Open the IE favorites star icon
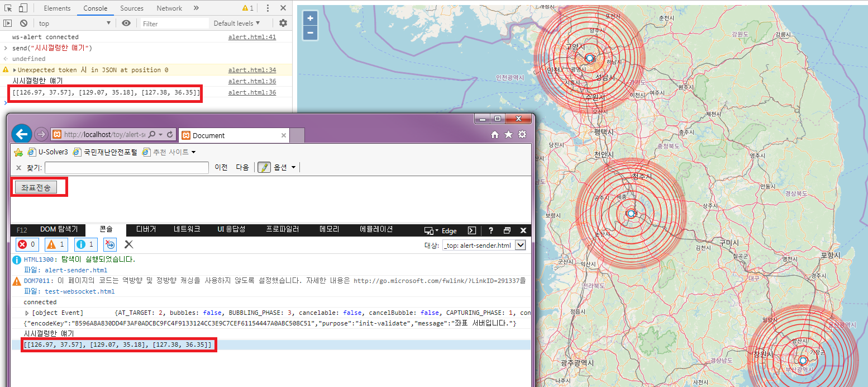The height and width of the screenshot is (387, 868). (508, 135)
